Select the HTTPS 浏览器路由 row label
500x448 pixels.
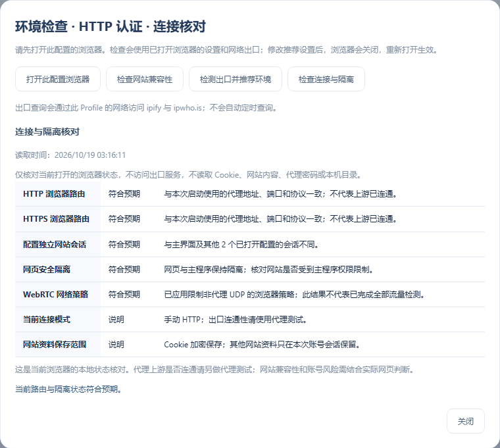click(56, 219)
